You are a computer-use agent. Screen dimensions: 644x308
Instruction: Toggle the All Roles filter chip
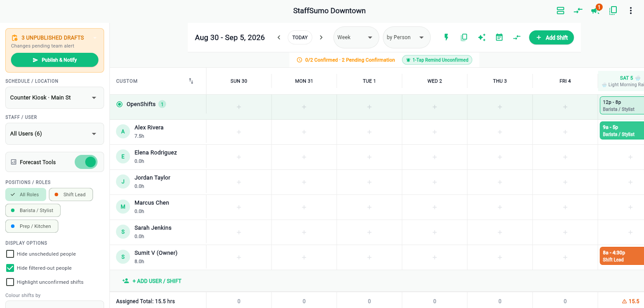click(x=25, y=194)
